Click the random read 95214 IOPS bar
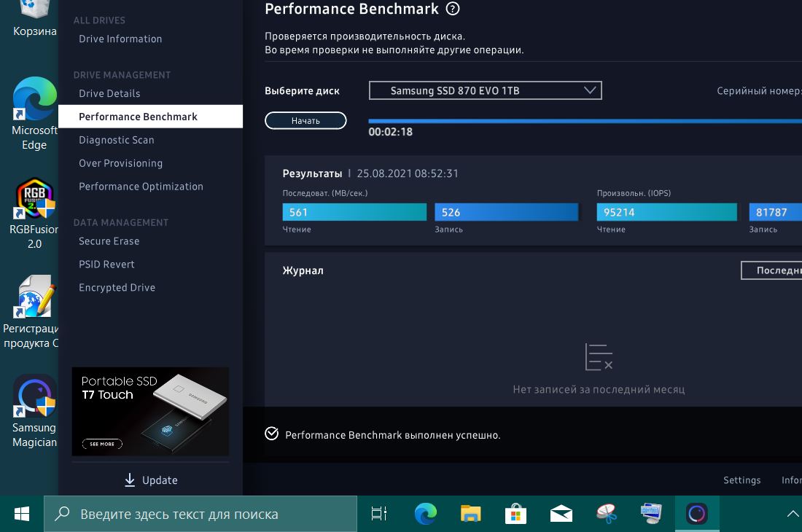 click(x=667, y=212)
